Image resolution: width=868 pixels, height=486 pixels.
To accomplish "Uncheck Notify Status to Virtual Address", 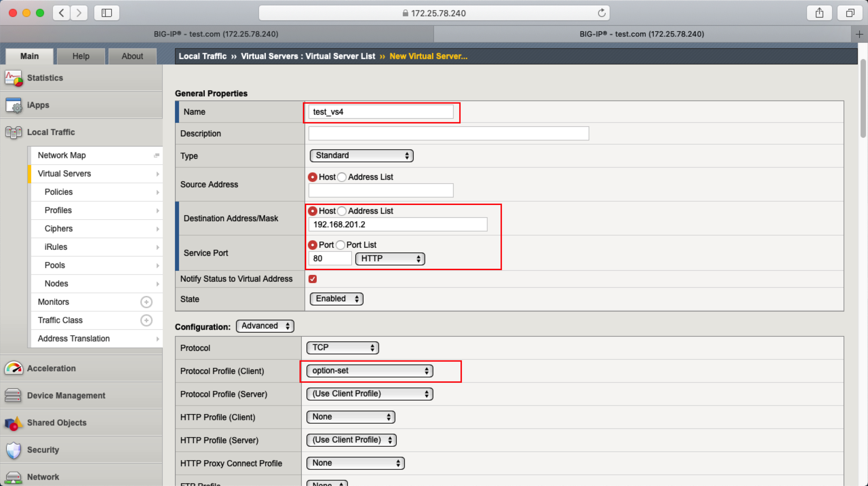I will [x=313, y=279].
